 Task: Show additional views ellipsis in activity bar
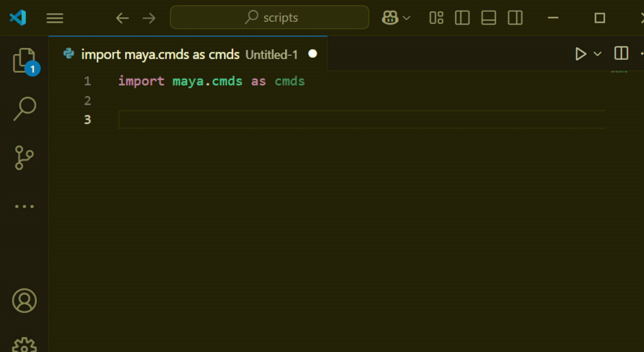pyautogui.click(x=24, y=206)
